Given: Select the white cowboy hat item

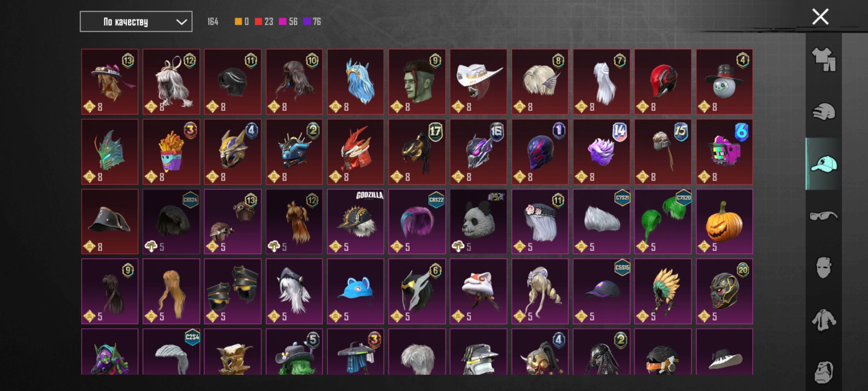Looking at the screenshot, I should (x=478, y=82).
